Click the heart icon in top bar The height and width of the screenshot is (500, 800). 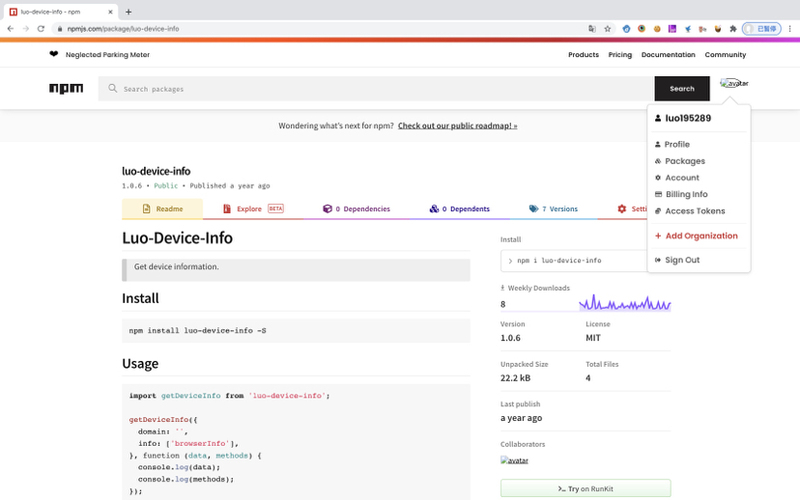point(54,54)
